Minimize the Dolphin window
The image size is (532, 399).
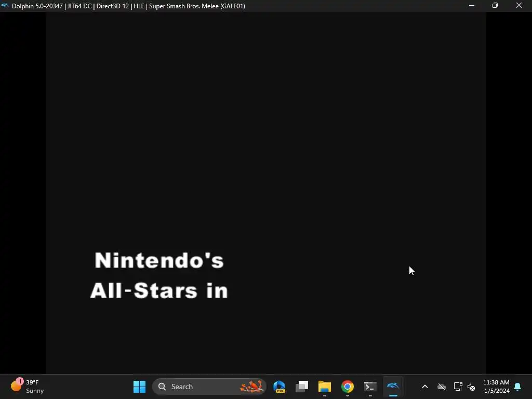[472, 5]
